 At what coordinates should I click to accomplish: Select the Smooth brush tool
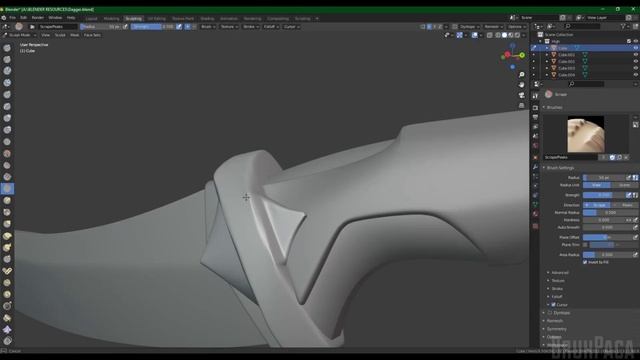pyautogui.click(x=7, y=154)
